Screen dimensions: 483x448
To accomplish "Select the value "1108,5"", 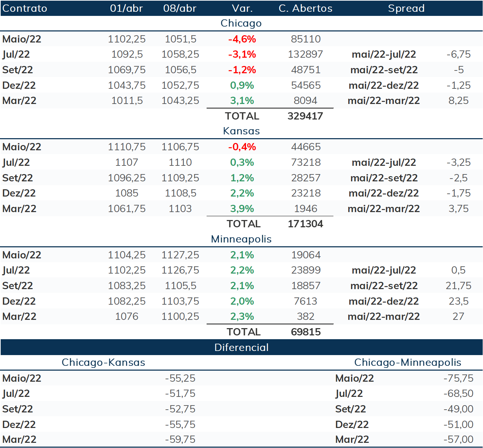I will (180, 193).
